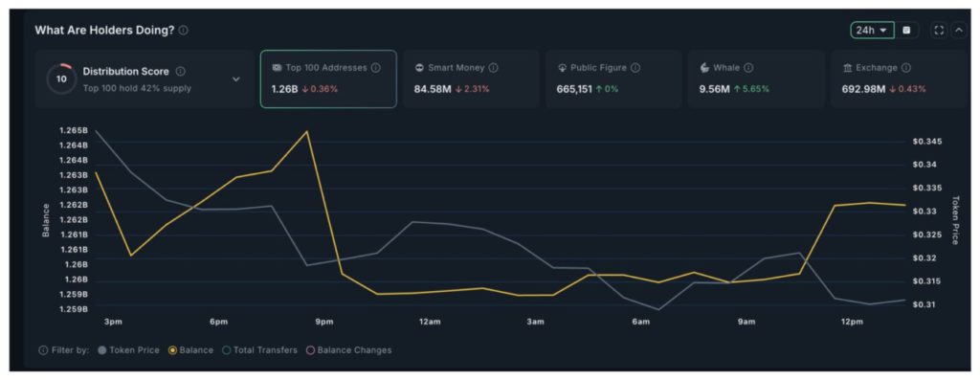Image resolution: width=980 pixels, height=380 pixels.
Task: Open the 24h timeframe dropdown
Action: (873, 30)
